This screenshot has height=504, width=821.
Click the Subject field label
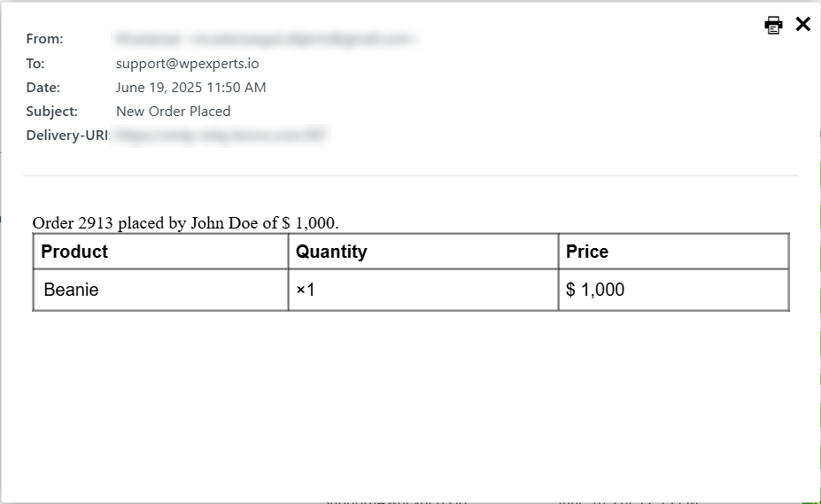[52, 112]
